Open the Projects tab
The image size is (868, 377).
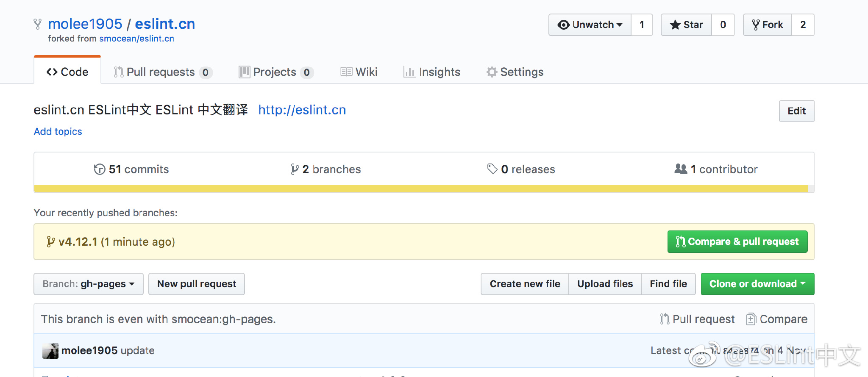pyautogui.click(x=276, y=72)
